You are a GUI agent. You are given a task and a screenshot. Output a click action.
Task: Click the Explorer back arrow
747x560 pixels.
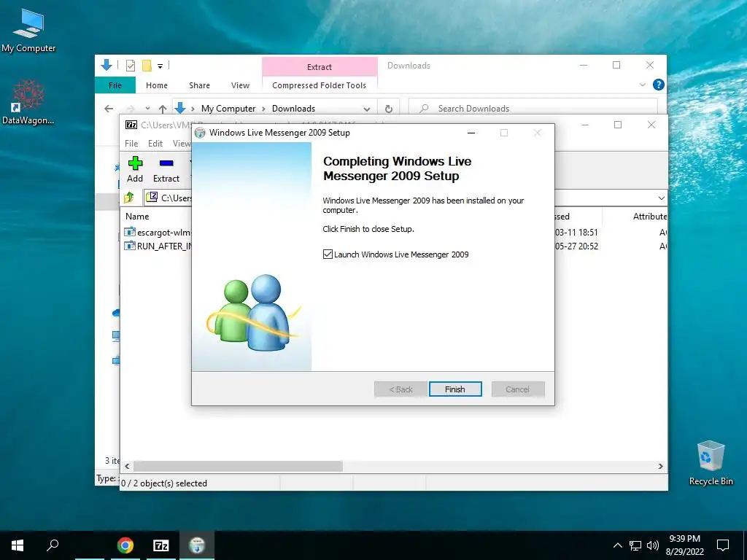pyautogui.click(x=109, y=109)
